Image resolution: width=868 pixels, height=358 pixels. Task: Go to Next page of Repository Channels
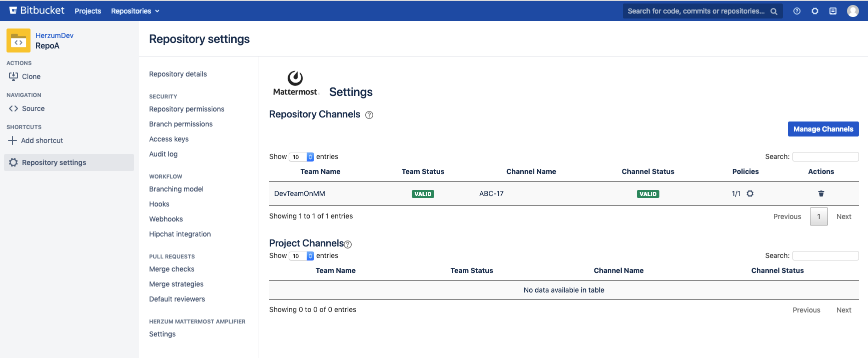tap(843, 216)
